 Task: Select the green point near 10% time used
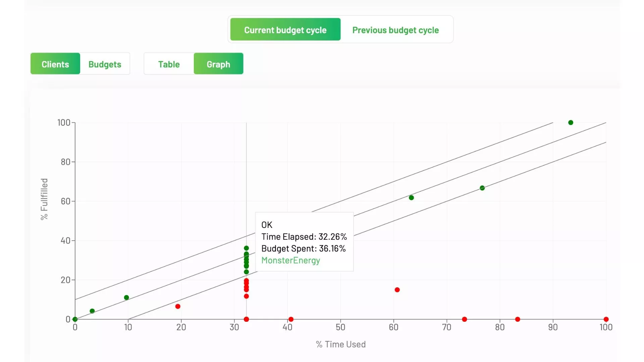[x=126, y=298]
